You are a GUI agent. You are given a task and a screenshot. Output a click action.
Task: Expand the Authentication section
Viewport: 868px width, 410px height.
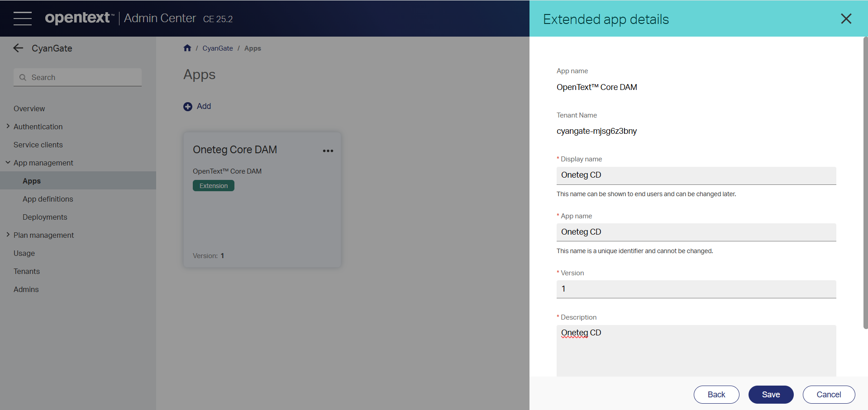[8, 127]
